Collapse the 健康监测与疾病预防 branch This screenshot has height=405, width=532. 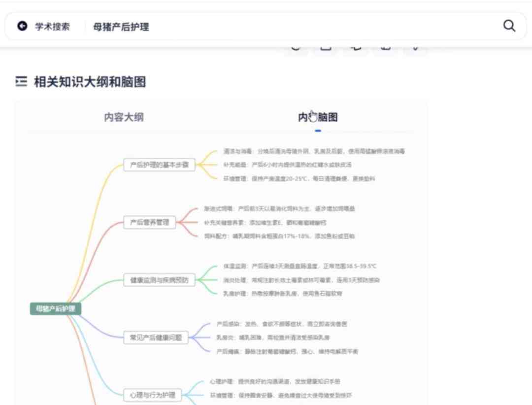point(159,280)
